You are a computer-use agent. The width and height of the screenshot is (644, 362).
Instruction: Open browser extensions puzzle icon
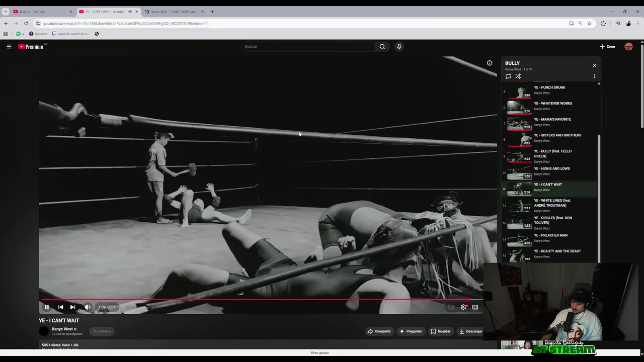603,23
